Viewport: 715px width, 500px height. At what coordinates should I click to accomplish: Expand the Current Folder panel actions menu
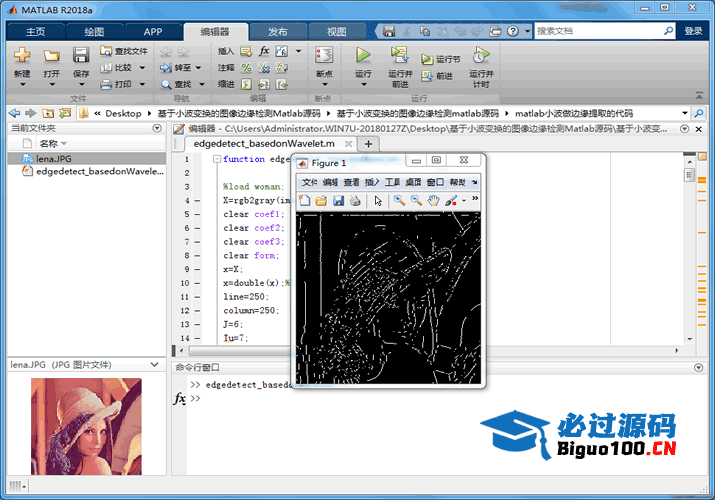pyautogui.click(x=156, y=129)
